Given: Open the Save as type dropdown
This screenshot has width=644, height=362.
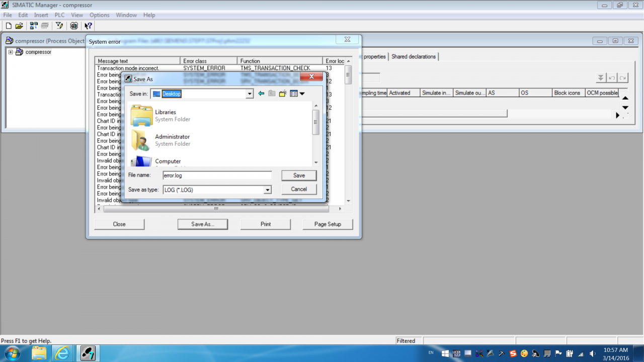Looking at the screenshot, I should pyautogui.click(x=268, y=190).
